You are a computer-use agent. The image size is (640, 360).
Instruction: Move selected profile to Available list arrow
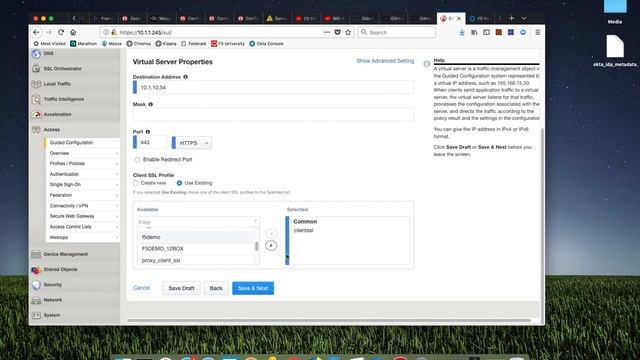point(271,233)
